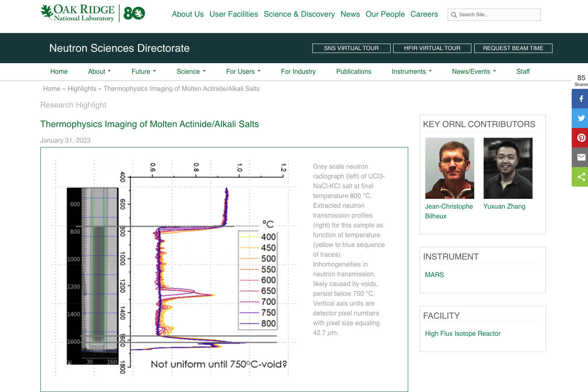This screenshot has height=392, width=588.
Task: Go to the Publications menu item
Action: [354, 72]
